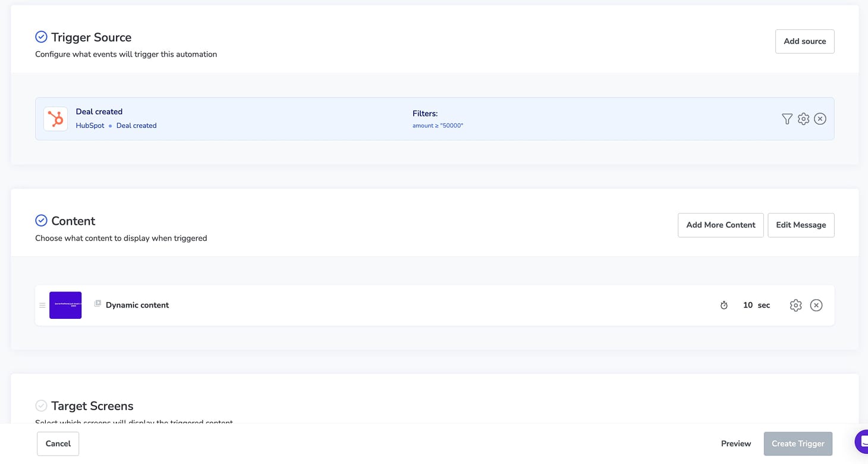The image size is (868, 464).
Task: Open settings gear for Dynamic content
Action: tap(795, 305)
